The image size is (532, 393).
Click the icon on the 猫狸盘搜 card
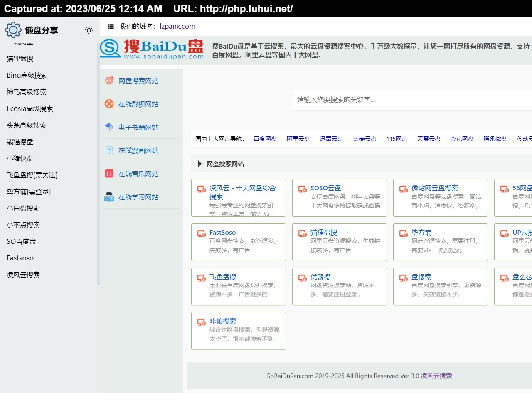click(303, 233)
